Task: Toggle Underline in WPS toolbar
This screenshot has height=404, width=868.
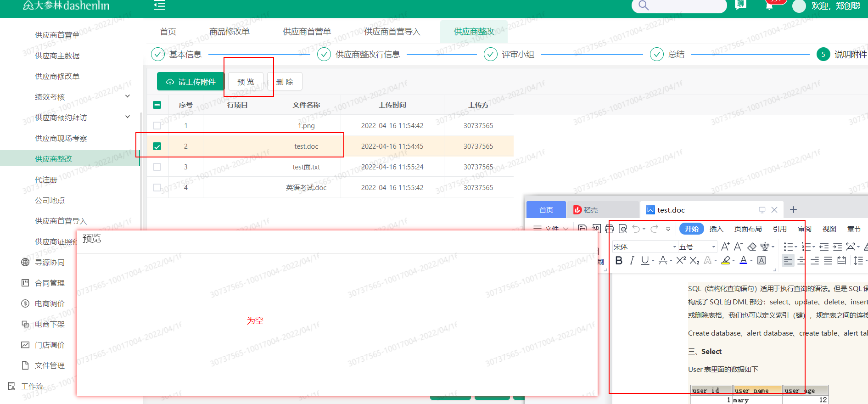Action: 645,260
